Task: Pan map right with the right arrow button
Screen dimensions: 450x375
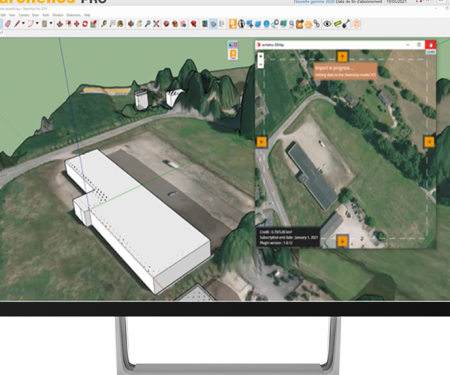Action: (429, 142)
